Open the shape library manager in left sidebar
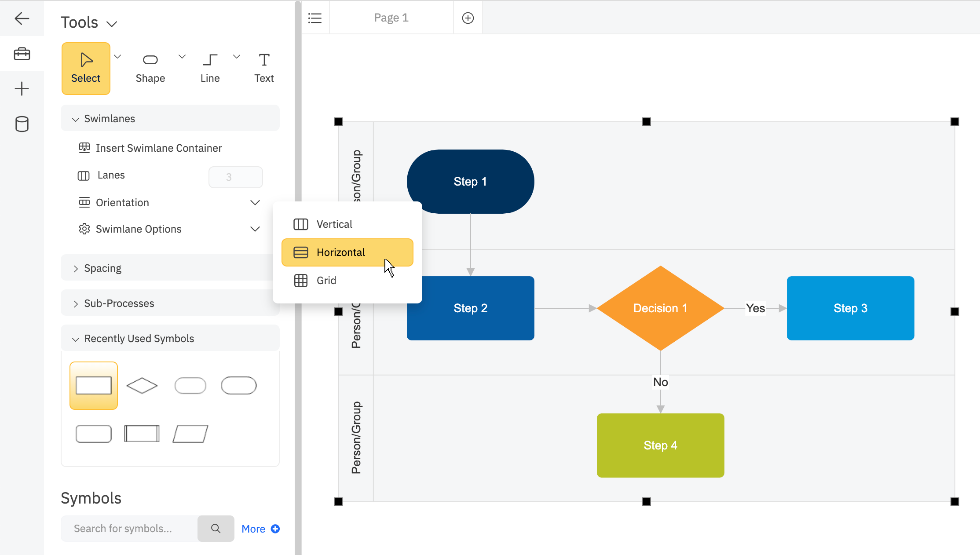 [22, 53]
